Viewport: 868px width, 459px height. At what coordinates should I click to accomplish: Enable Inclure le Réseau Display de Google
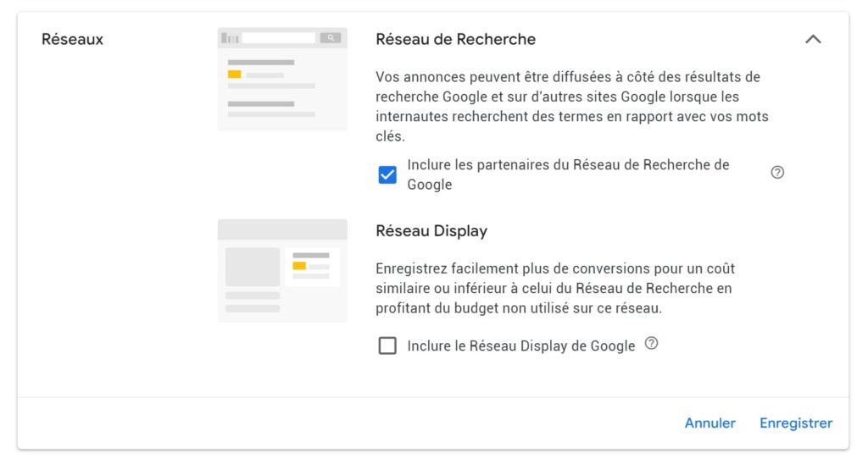pos(387,346)
